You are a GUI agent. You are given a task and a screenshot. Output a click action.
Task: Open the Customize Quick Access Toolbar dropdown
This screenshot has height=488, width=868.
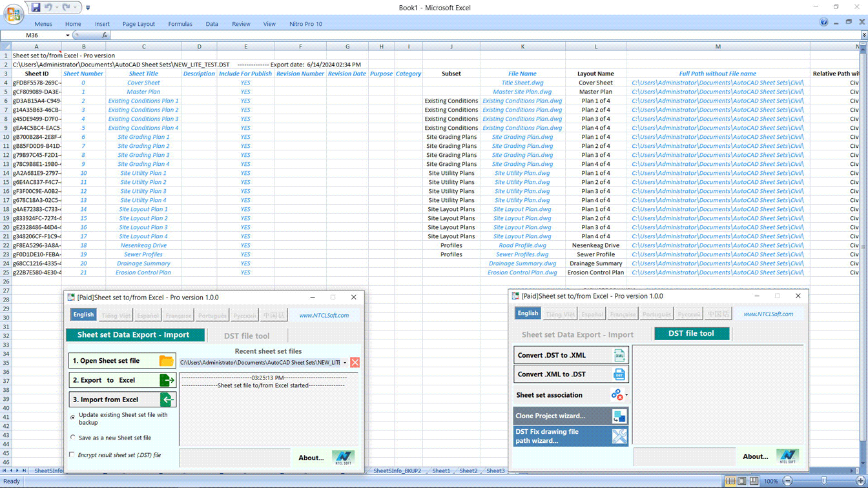[x=88, y=8]
